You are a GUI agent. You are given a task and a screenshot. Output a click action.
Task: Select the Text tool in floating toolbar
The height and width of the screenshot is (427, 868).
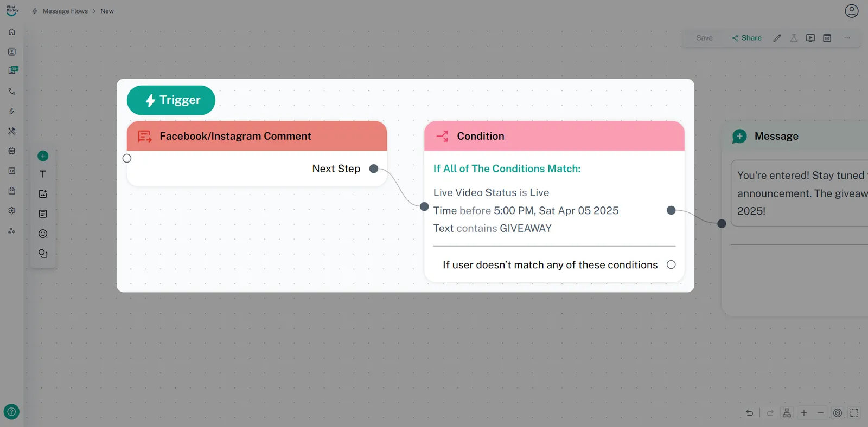(x=43, y=174)
